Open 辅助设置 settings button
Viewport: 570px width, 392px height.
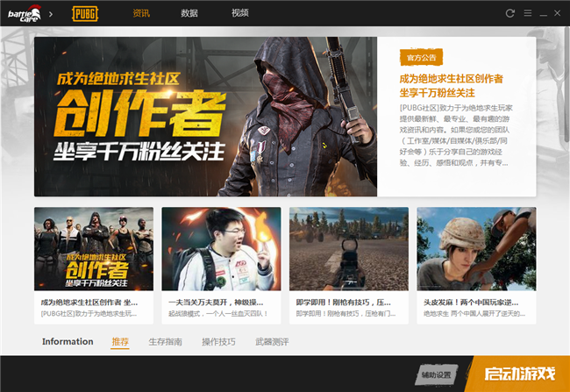(436, 374)
